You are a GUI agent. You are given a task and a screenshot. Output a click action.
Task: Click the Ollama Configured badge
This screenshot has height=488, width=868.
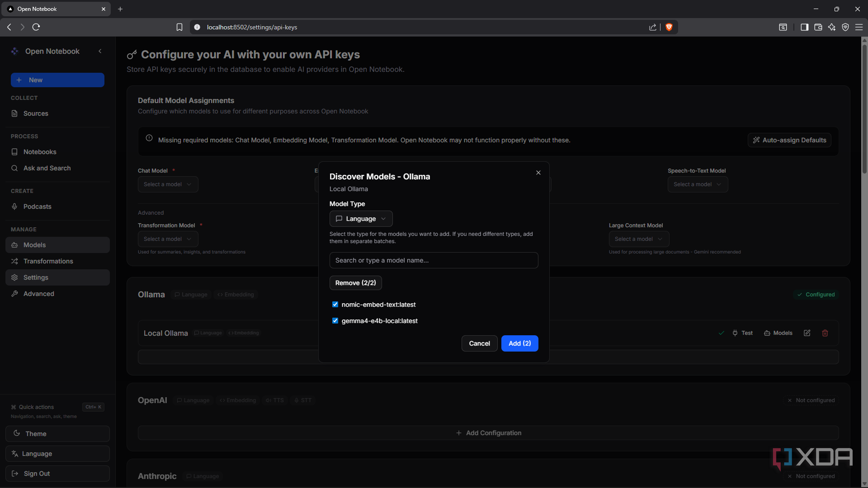click(x=816, y=295)
